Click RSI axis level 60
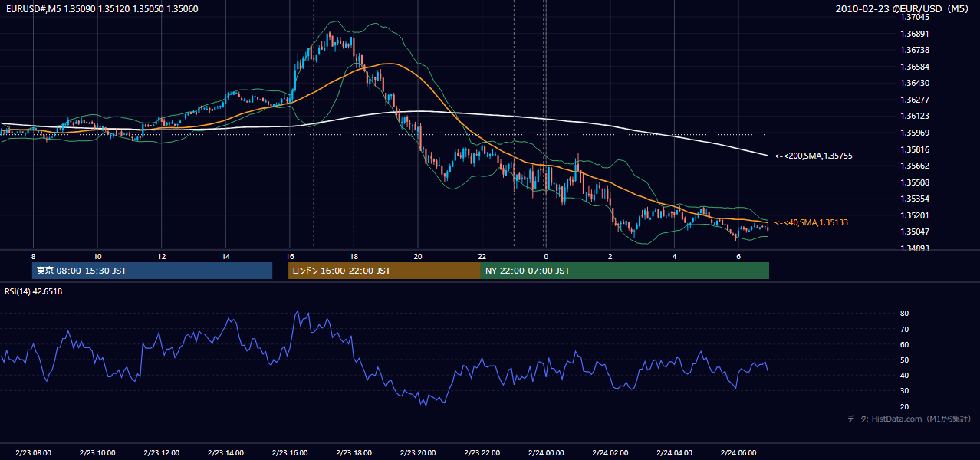Screen dimensions: 980x460 pos(905,344)
